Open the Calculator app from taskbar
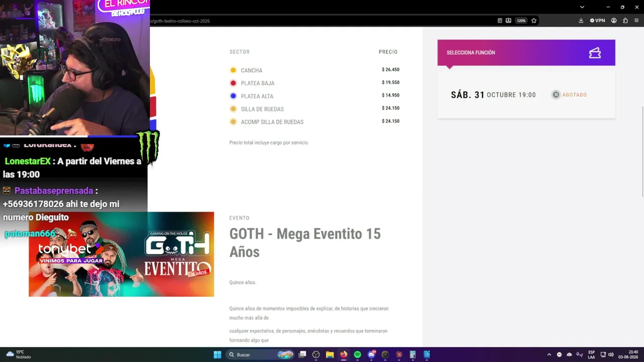Viewport: 644px width, 362px height. (x=413, y=354)
